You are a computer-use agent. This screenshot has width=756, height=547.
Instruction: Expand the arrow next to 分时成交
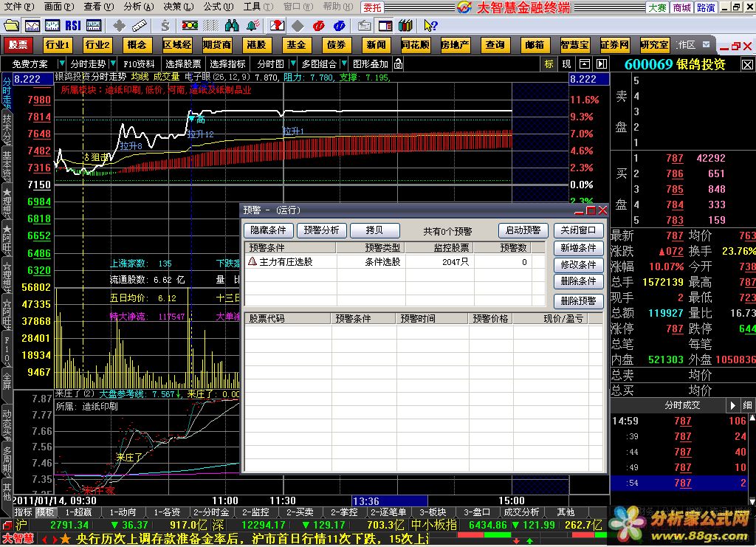pos(733,405)
